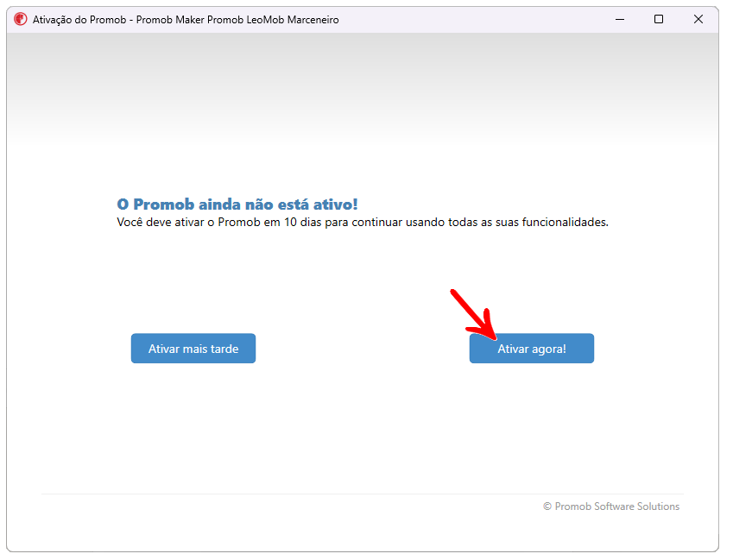Minimize the Ativação do Promob window

(x=620, y=19)
